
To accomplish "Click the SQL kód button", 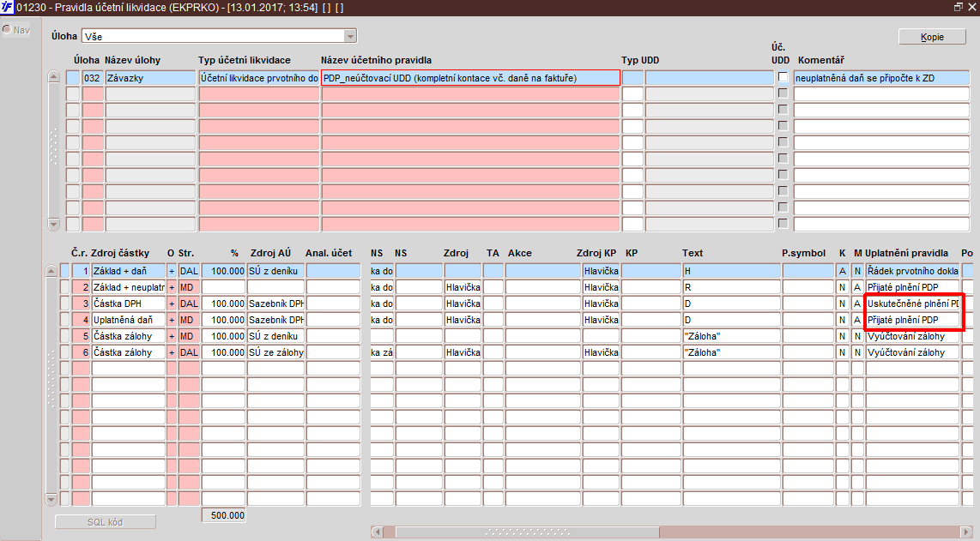I will (105, 522).
